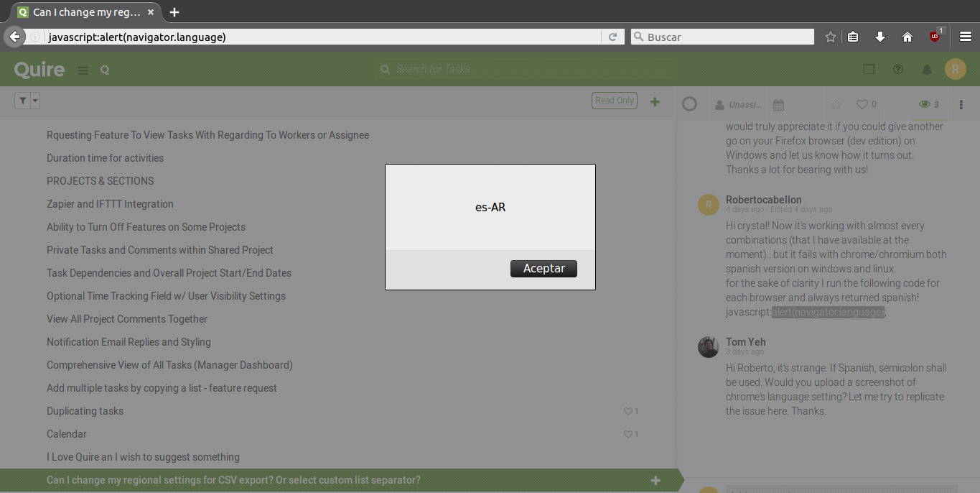Open 'Add multiple tasks by copying a list' task
Viewport: 980px width, 493px height.
point(162,388)
